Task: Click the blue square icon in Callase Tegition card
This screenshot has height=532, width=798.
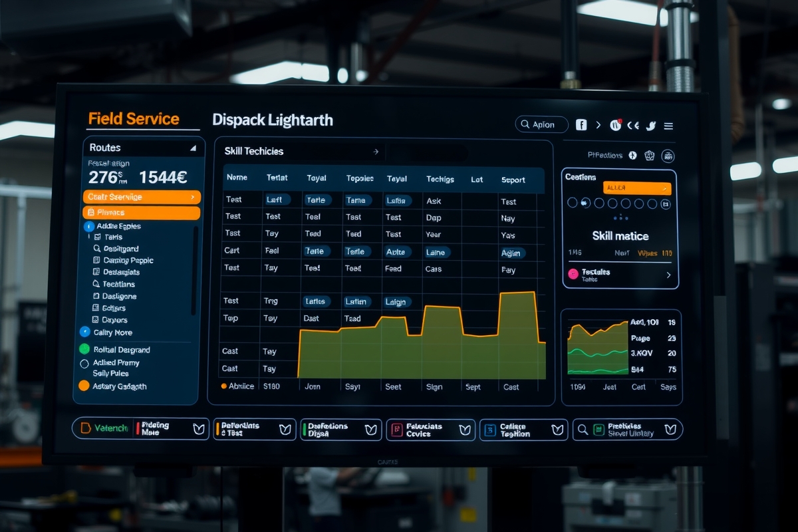Action: (490, 430)
